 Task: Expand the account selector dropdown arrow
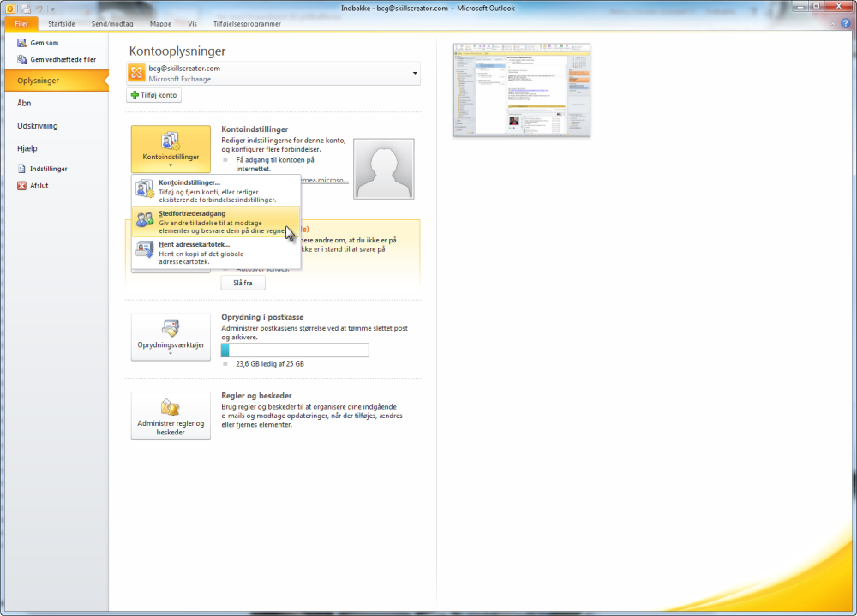pos(415,73)
